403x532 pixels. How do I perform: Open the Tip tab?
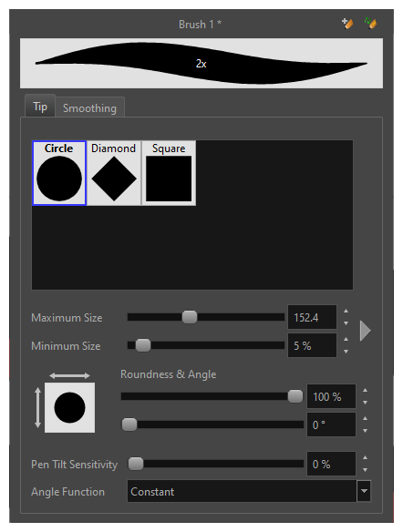[40, 107]
